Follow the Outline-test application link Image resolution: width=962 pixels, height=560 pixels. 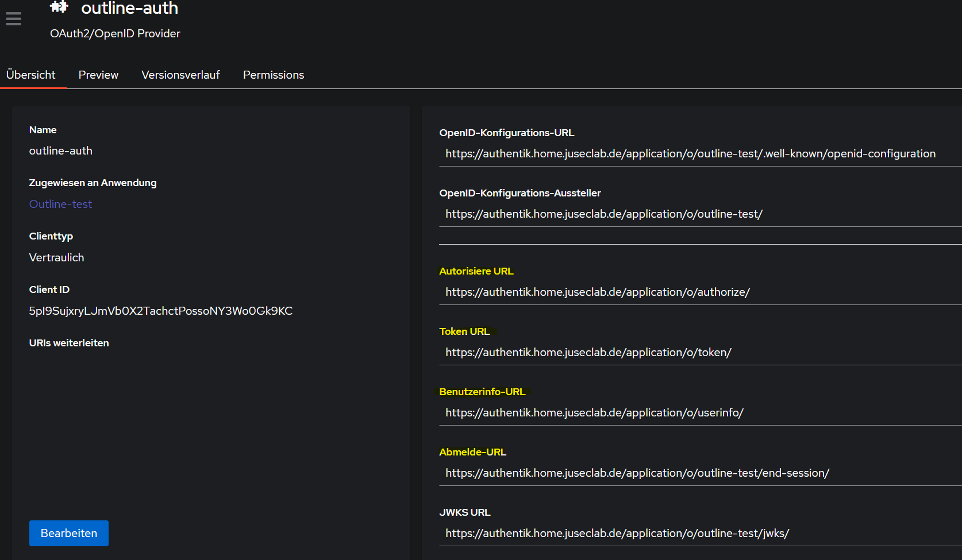(x=60, y=204)
